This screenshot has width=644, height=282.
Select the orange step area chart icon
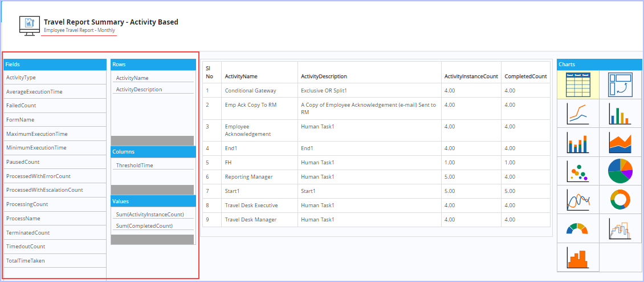pyautogui.click(x=578, y=257)
